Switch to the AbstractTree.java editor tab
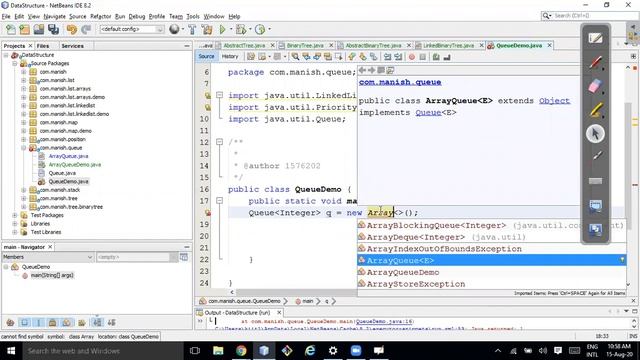This screenshot has width=640, height=360. [x=244, y=46]
